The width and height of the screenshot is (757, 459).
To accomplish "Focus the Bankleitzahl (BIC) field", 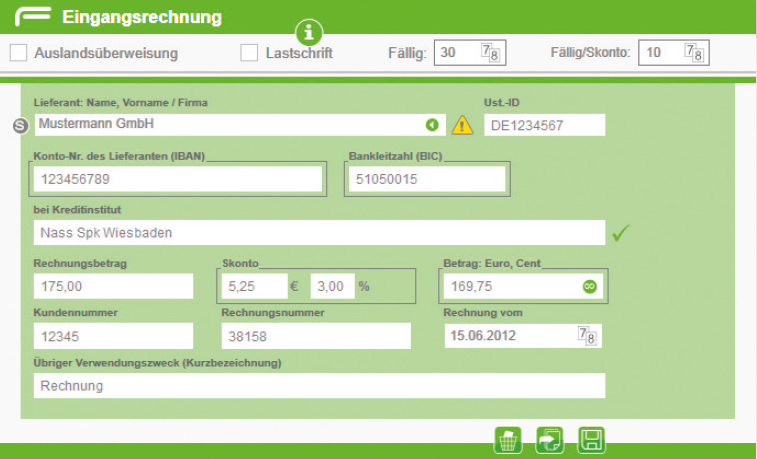I will click(425, 179).
